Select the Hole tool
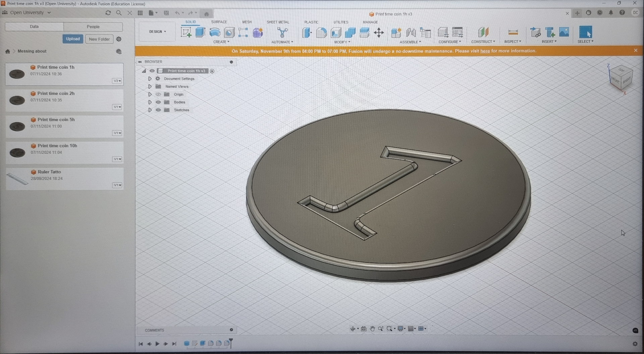Screen dimensions: 644x354 [229, 33]
